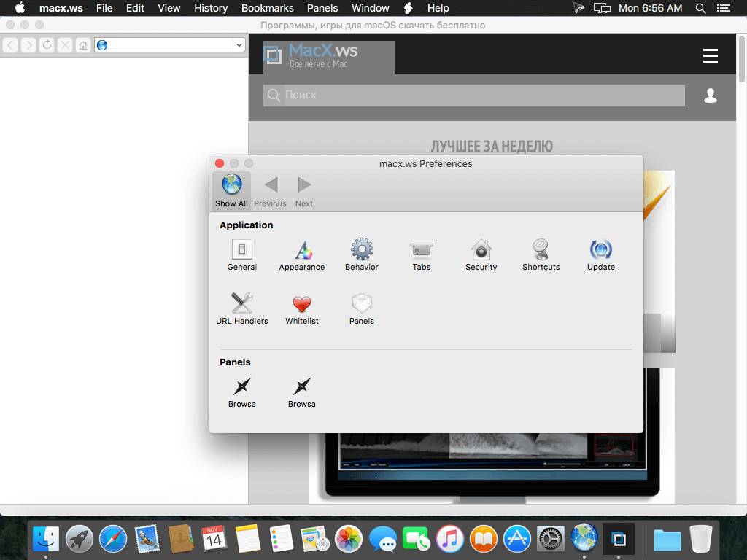Open the first Browsa panel preferences
This screenshot has height=560, width=747.
pos(242,393)
